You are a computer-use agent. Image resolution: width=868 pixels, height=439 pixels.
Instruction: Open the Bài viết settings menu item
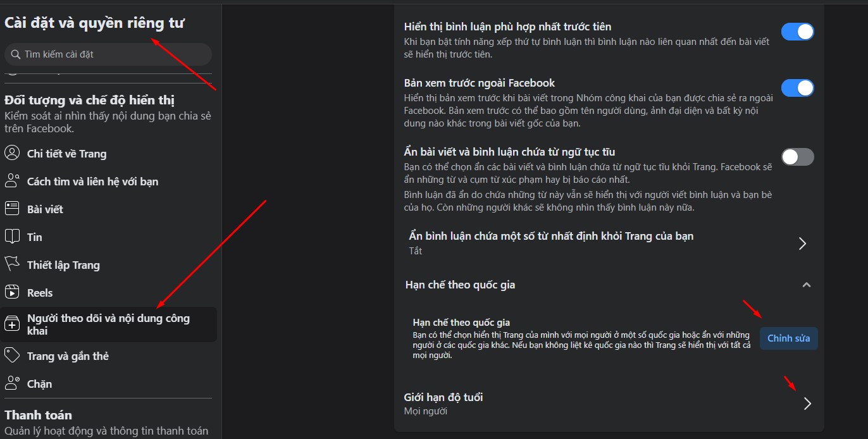pyautogui.click(x=109, y=209)
